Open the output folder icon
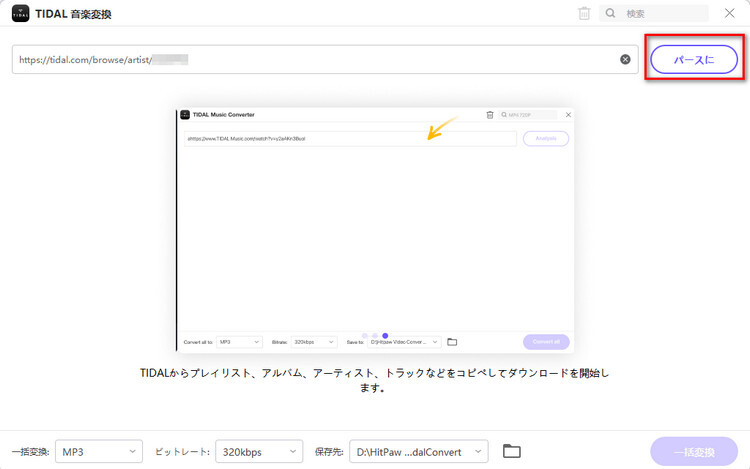This screenshot has width=750, height=469. coord(512,451)
